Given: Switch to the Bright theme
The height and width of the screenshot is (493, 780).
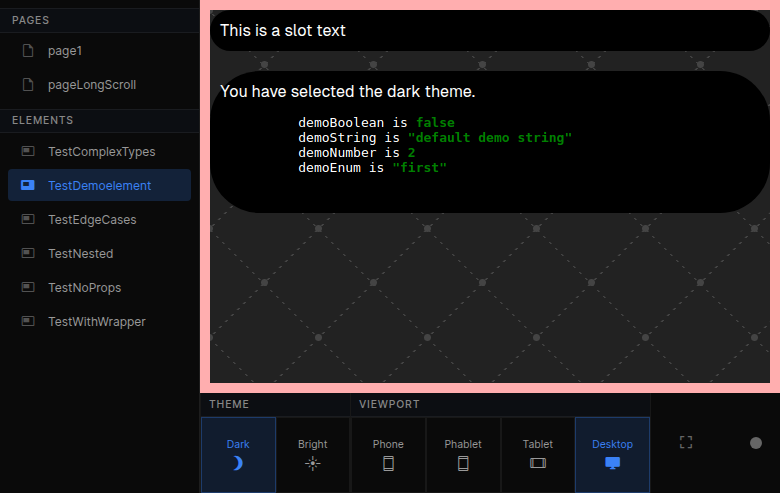Looking at the screenshot, I should (x=312, y=454).
